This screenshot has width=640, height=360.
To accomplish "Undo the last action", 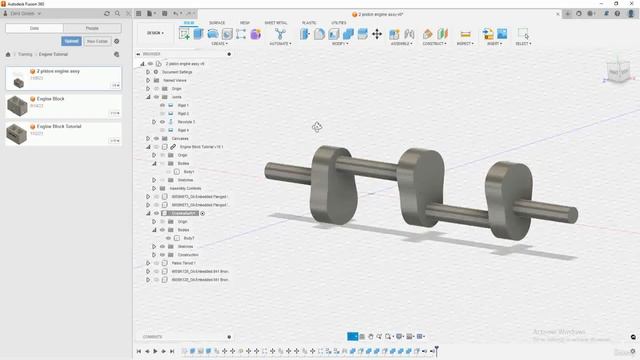I will tap(176, 13).
